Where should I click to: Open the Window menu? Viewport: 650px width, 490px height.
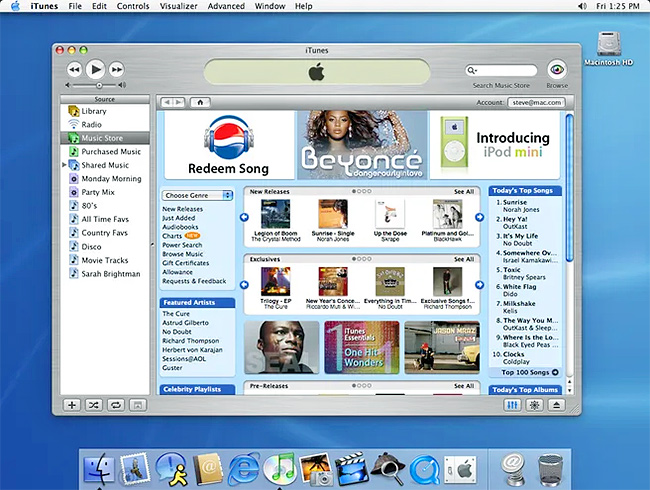[x=270, y=6]
